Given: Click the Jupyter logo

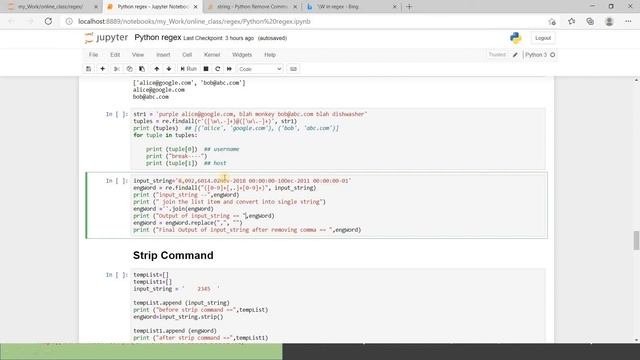Looking at the screenshot, I should (x=106, y=38).
